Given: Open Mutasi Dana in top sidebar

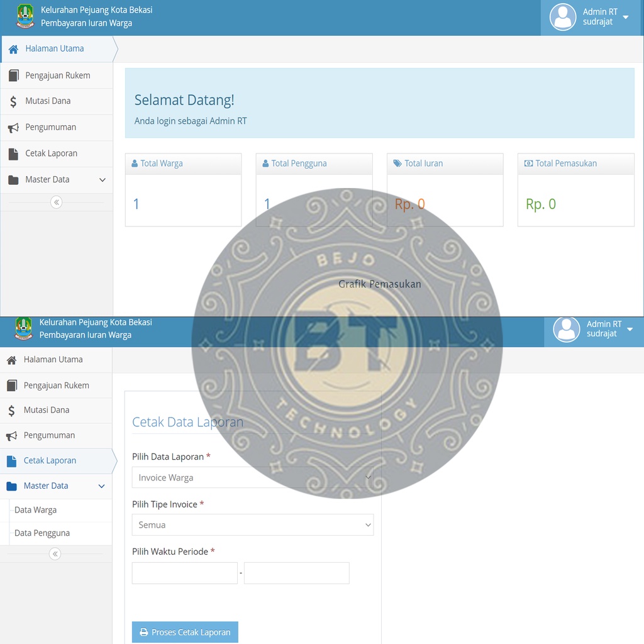Looking at the screenshot, I should [x=57, y=101].
